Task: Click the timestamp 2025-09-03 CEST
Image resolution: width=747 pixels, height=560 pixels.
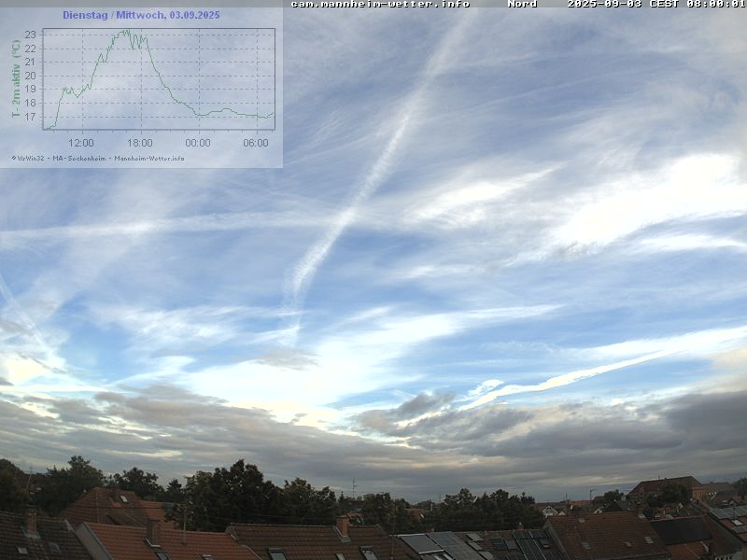Action: [655, 4]
